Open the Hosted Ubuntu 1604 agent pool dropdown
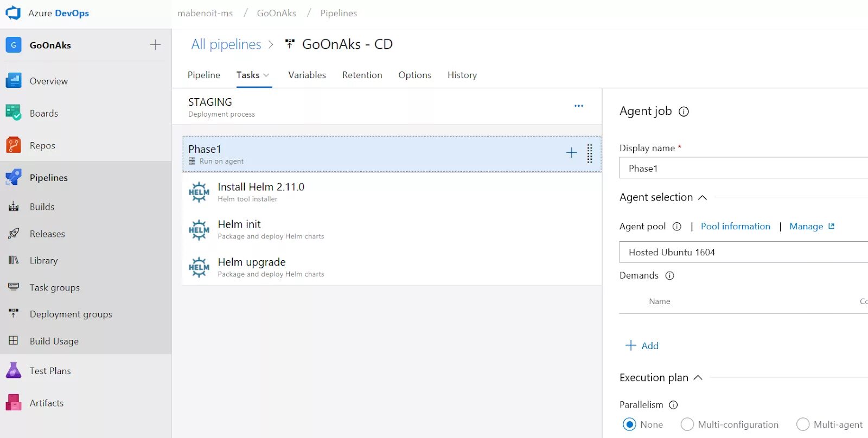This screenshot has width=868, height=438. tap(743, 252)
